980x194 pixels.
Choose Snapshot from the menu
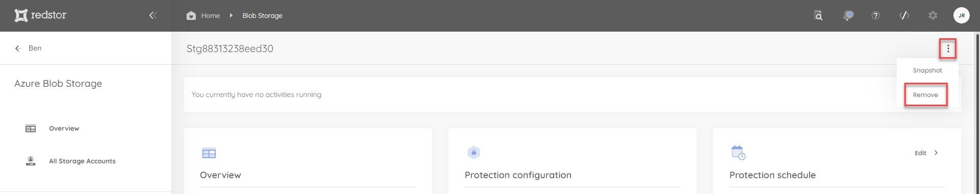pos(927,70)
